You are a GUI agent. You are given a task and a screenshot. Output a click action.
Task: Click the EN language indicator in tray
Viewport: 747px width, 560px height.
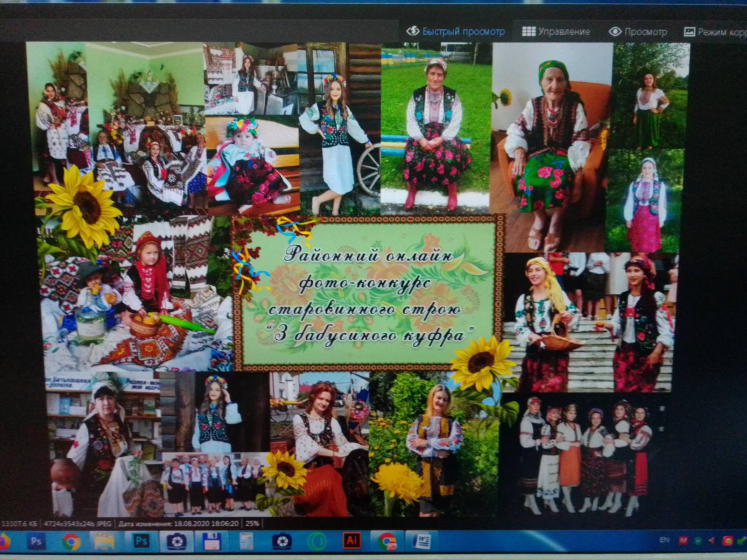tap(664, 540)
